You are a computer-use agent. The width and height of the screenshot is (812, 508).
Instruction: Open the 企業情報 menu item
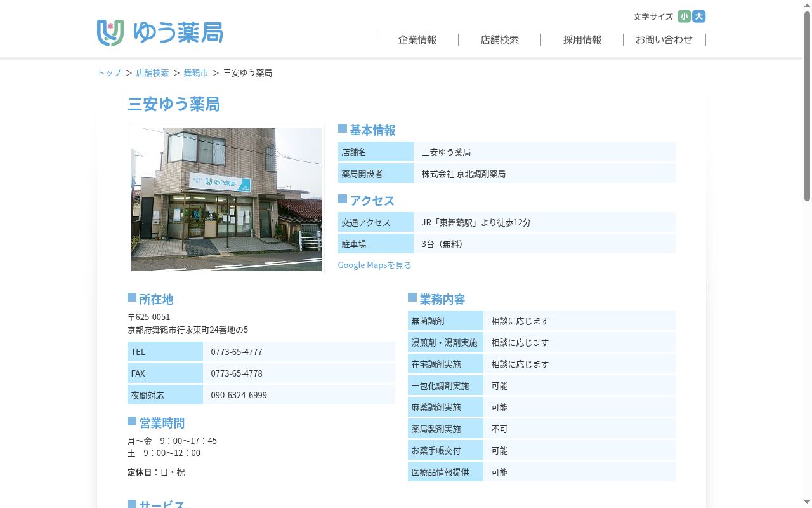coord(417,39)
